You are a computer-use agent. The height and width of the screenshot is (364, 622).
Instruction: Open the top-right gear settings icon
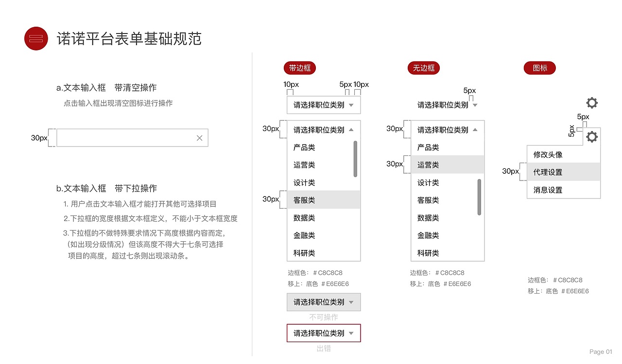pos(591,102)
